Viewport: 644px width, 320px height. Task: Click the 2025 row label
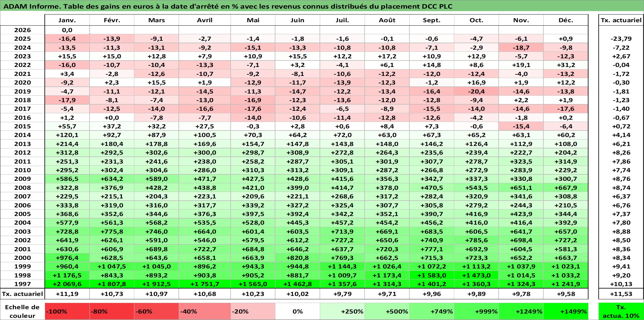click(23, 39)
